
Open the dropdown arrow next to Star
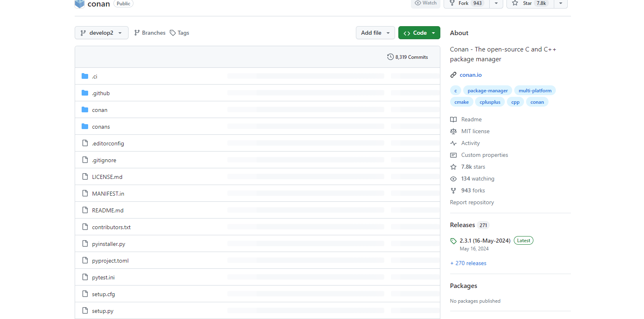click(x=561, y=3)
